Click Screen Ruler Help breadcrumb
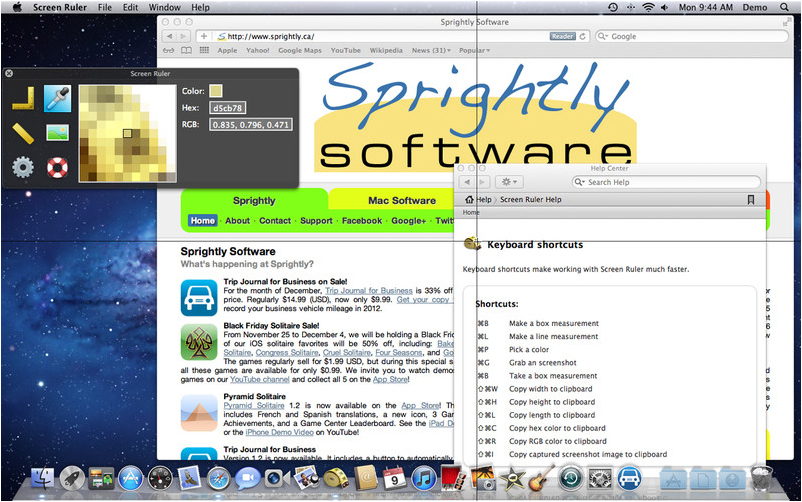 (530, 200)
